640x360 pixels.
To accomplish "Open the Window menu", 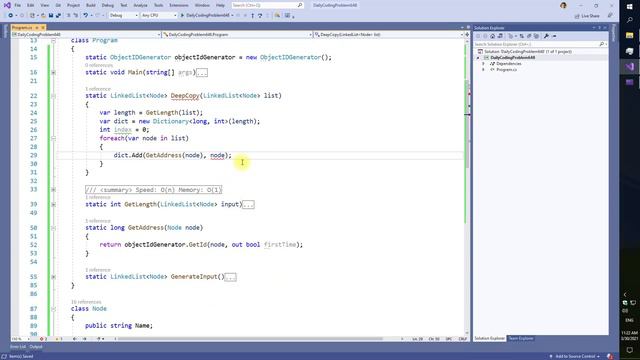I will tap(202, 5).
